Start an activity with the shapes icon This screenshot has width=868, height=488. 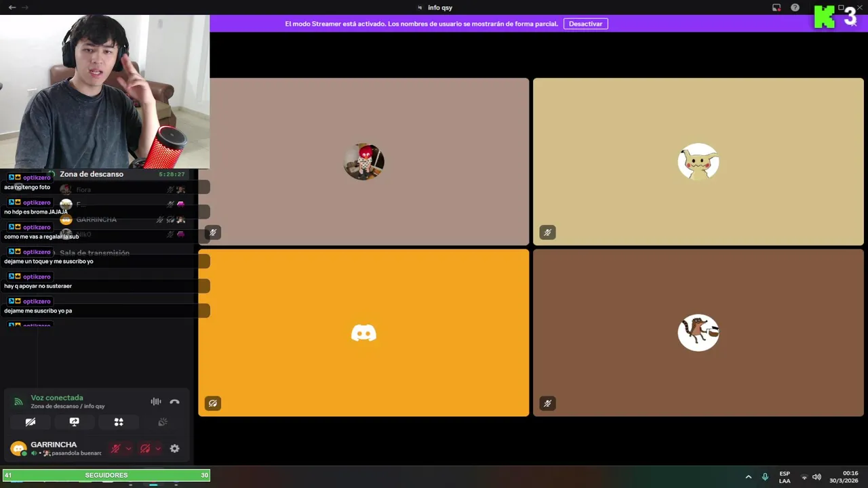pyautogui.click(x=119, y=422)
